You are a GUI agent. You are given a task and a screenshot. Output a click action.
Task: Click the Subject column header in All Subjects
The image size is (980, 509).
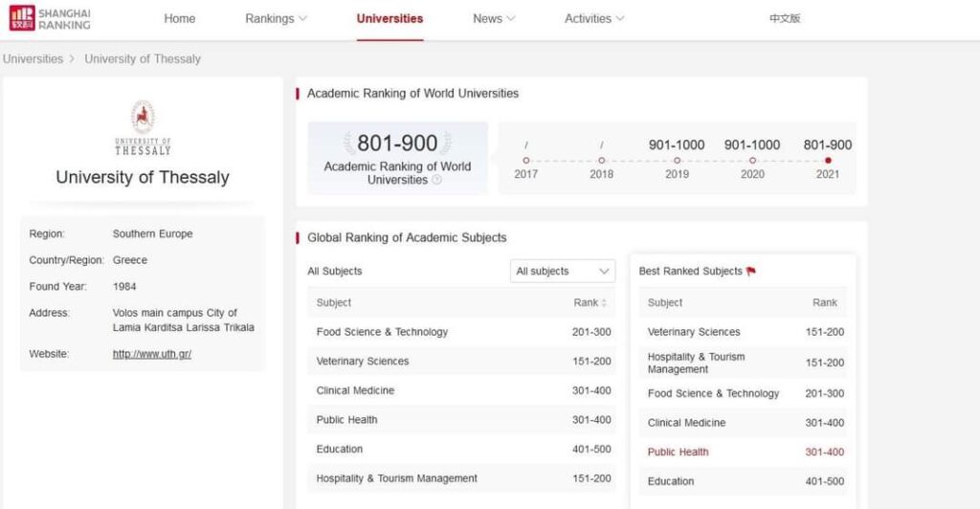click(x=334, y=303)
